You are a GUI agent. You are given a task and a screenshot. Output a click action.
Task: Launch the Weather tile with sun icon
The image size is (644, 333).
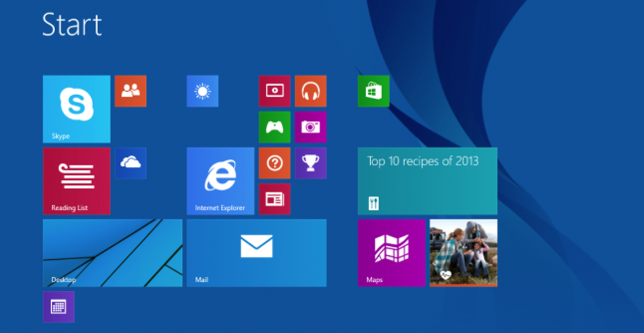pyautogui.click(x=203, y=91)
